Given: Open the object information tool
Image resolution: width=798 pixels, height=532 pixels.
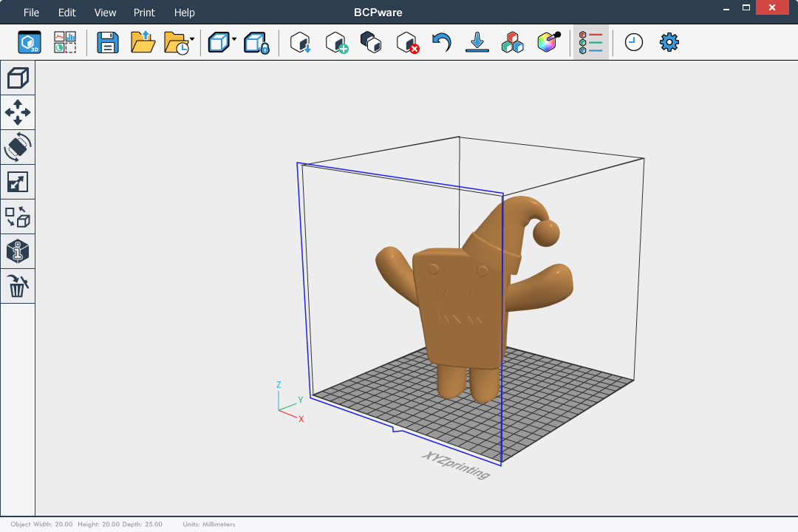Looking at the screenshot, I should 18,251.
